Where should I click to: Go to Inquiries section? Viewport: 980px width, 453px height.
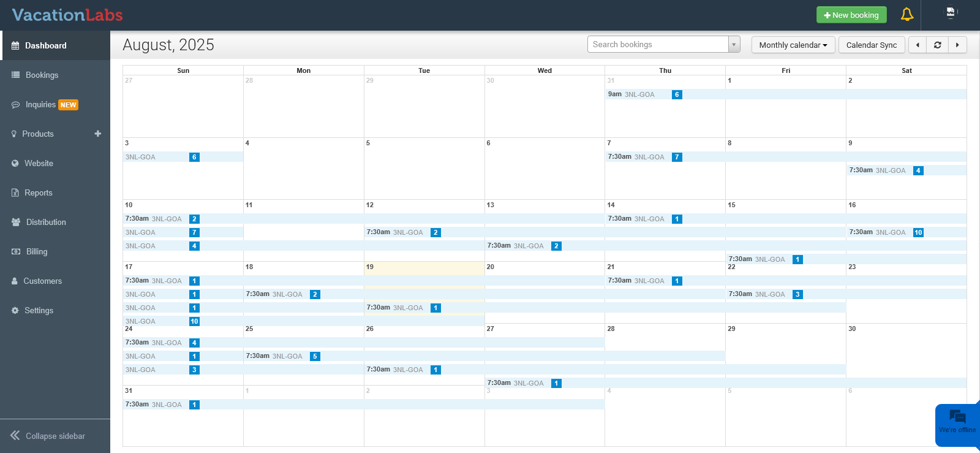(x=40, y=105)
